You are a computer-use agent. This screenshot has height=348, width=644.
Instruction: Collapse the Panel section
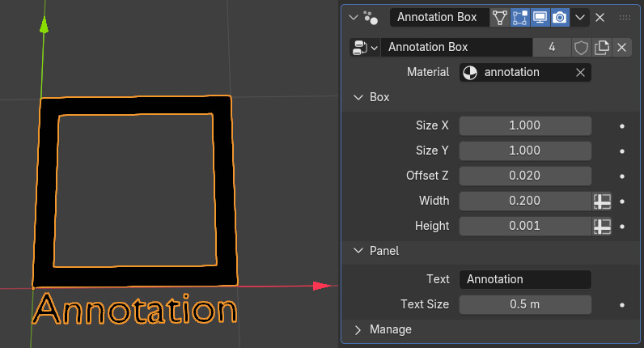tap(358, 251)
